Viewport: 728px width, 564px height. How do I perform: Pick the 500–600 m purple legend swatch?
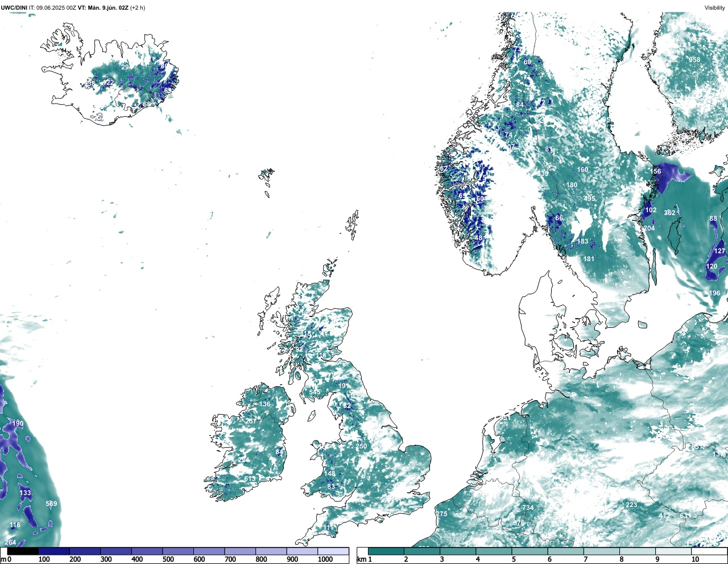click(x=178, y=551)
